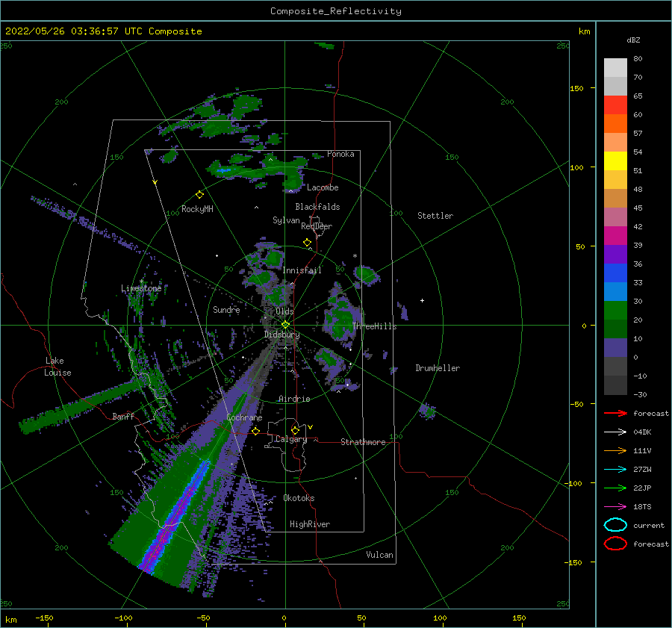Click the red 65 dBZ color swatch
Viewport: 672px width, 628px height.
coord(615,105)
